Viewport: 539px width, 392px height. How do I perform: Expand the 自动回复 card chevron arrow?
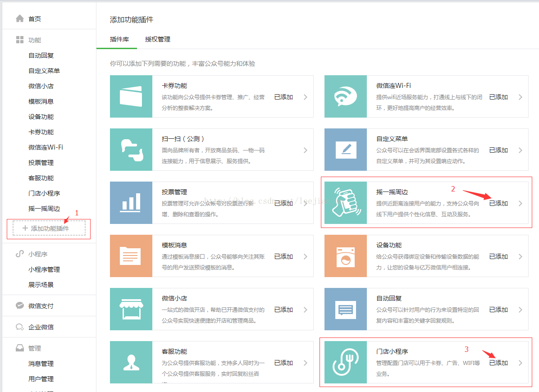point(521,310)
